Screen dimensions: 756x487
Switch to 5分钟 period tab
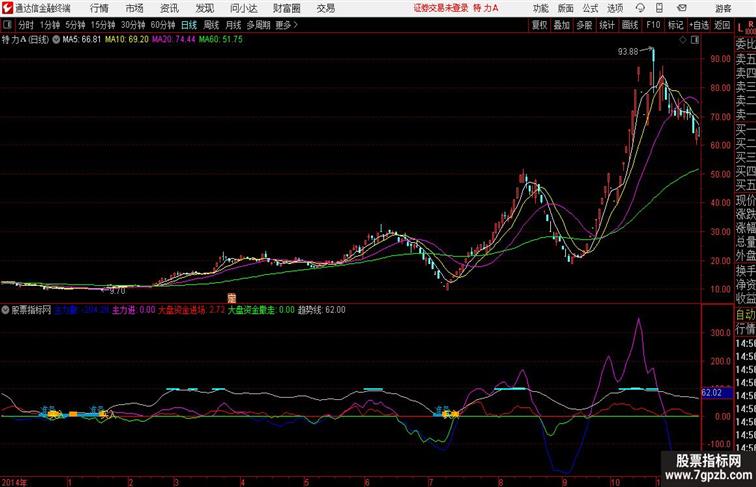[x=75, y=25]
